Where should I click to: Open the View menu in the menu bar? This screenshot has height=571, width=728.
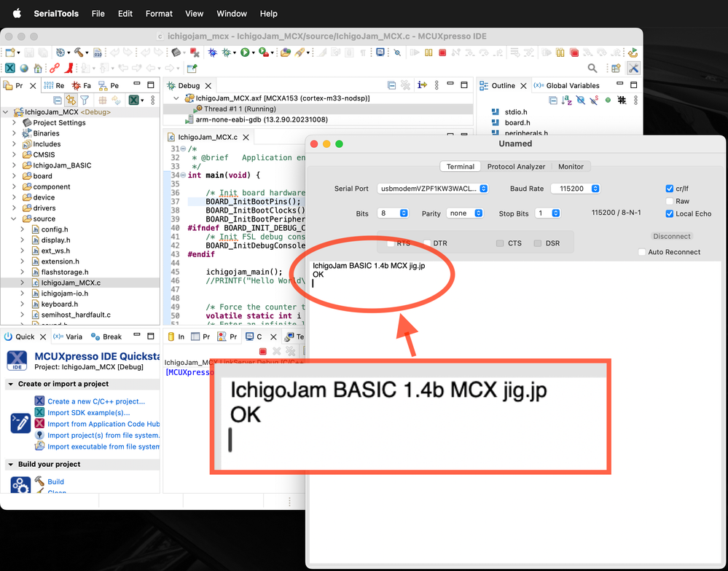pyautogui.click(x=194, y=13)
